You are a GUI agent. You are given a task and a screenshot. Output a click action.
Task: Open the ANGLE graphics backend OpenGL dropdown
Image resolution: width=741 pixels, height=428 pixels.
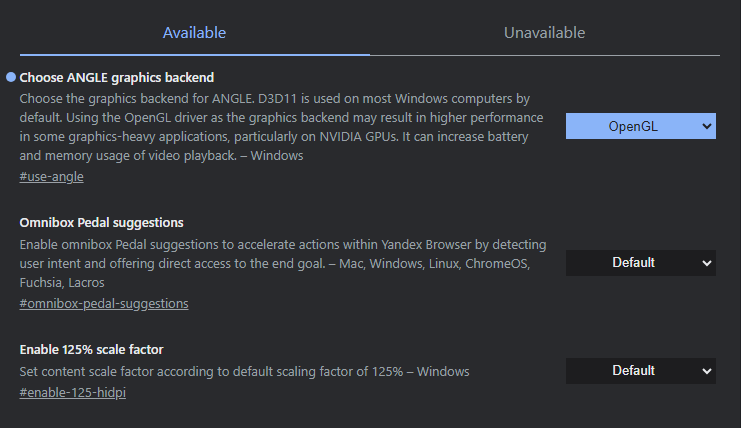click(x=640, y=126)
